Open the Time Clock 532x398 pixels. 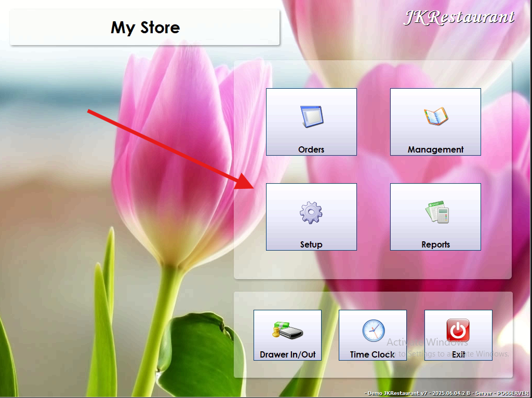(373, 335)
